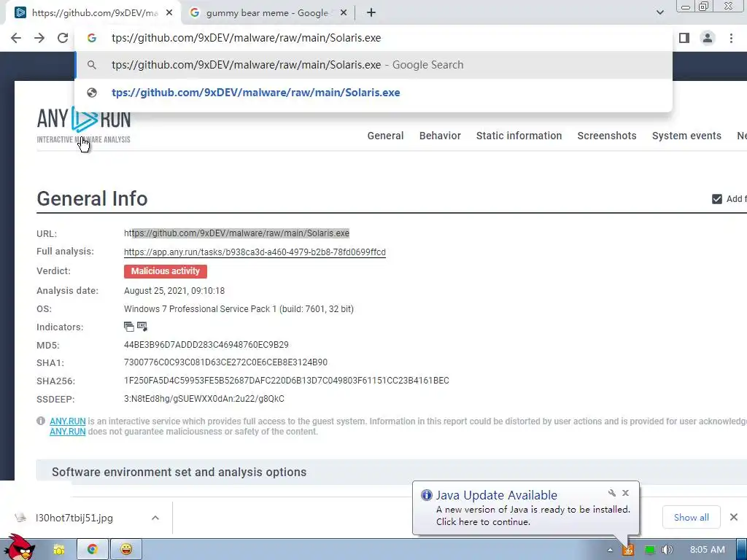Click the Chrome taskbar button
747x560 pixels.
(x=93, y=550)
